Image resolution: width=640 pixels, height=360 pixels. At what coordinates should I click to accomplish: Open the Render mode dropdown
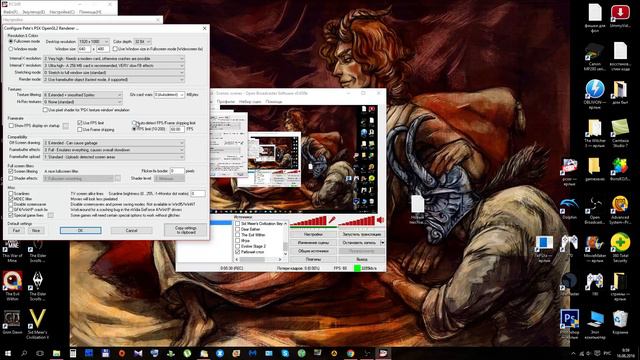tap(114, 80)
